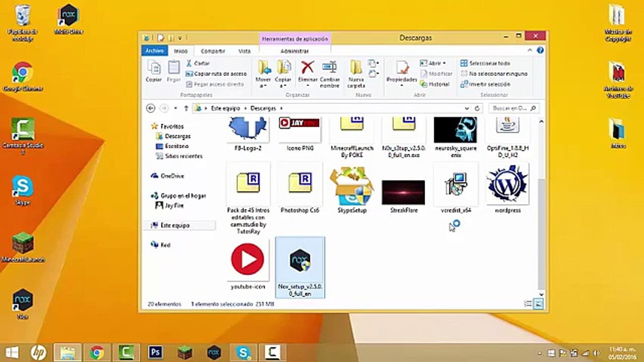
Task: Open Camtasia Studio desktop shortcut
Action: [x=23, y=136]
